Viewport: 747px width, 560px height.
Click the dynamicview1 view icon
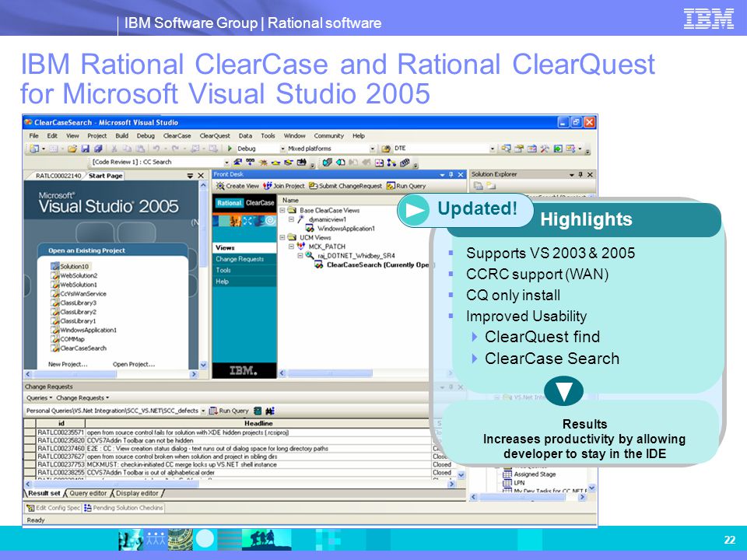pyautogui.click(x=301, y=219)
